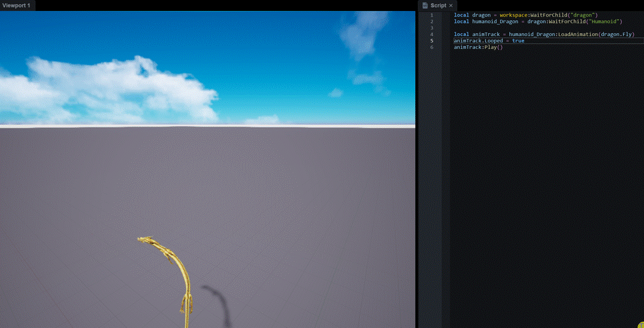Image resolution: width=644 pixels, height=328 pixels.
Task: Click the divider between viewport and script panel
Action: click(x=416, y=170)
